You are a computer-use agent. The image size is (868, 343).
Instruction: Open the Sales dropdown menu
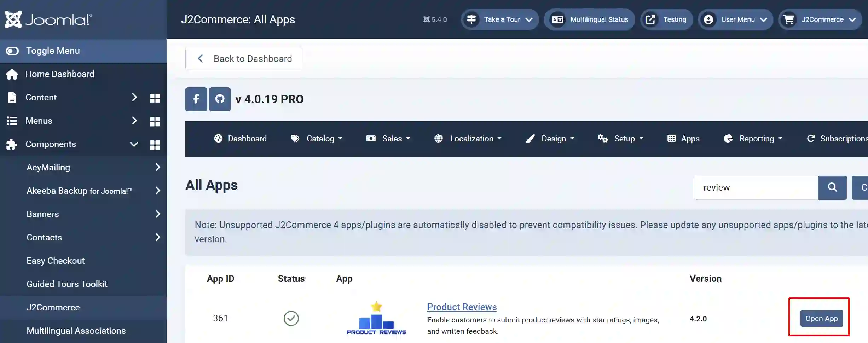coord(388,139)
